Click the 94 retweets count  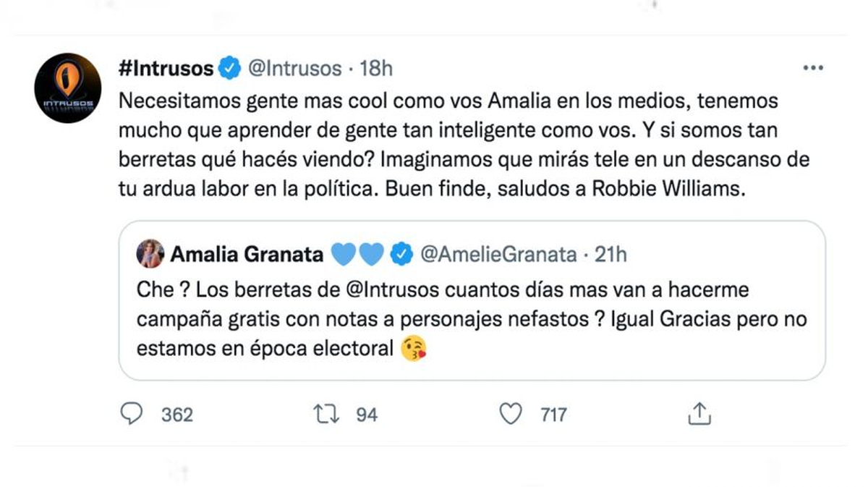[x=367, y=415]
